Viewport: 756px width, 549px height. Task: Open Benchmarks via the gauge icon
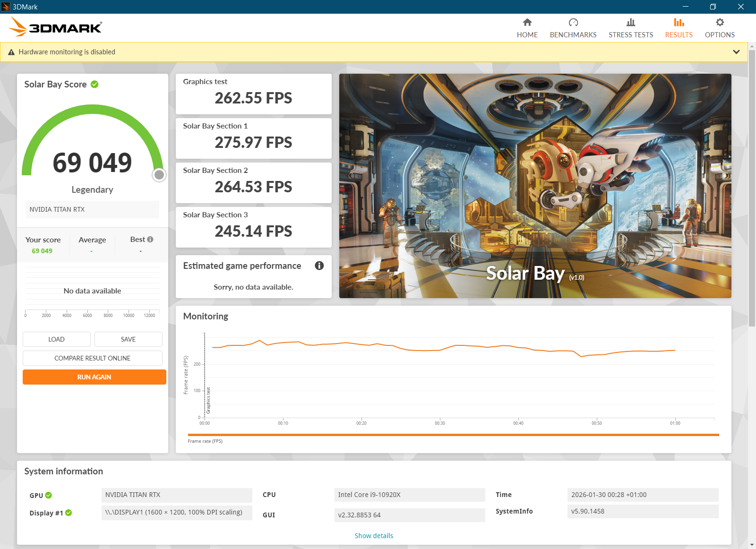click(573, 22)
